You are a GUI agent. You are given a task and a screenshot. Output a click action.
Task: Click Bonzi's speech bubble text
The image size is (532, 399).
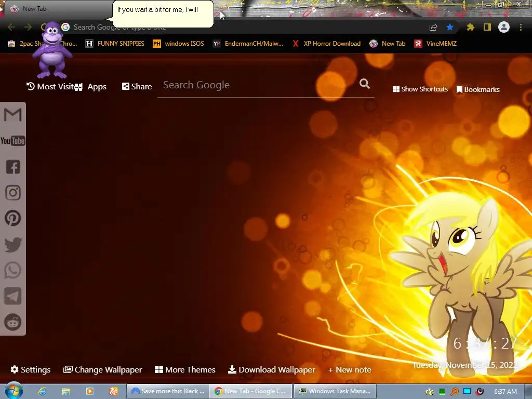(157, 9)
